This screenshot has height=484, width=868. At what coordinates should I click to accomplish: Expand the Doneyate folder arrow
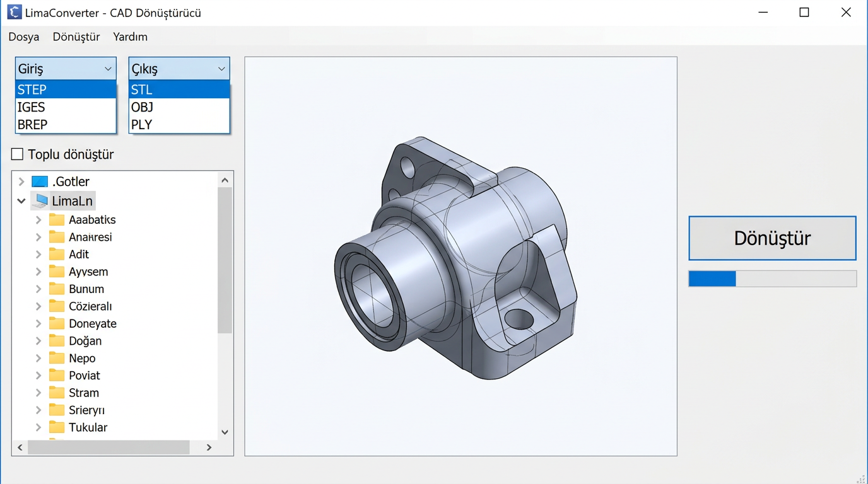coord(38,324)
